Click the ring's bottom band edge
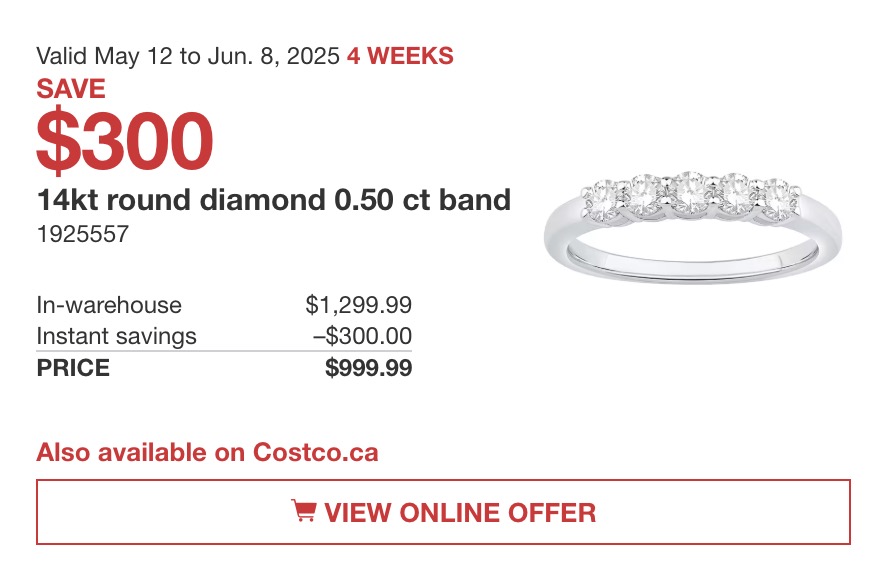The image size is (884, 574). click(x=693, y=273)
